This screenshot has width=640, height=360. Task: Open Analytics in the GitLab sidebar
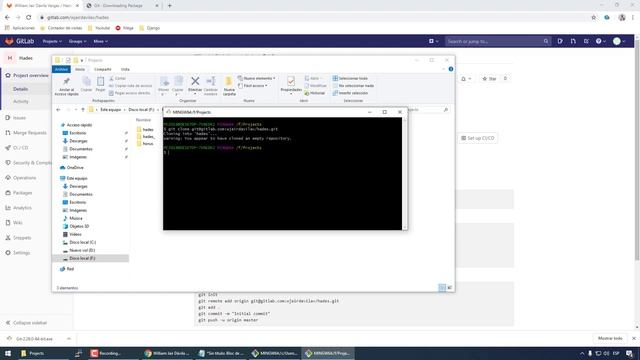(x=18, y=208)
